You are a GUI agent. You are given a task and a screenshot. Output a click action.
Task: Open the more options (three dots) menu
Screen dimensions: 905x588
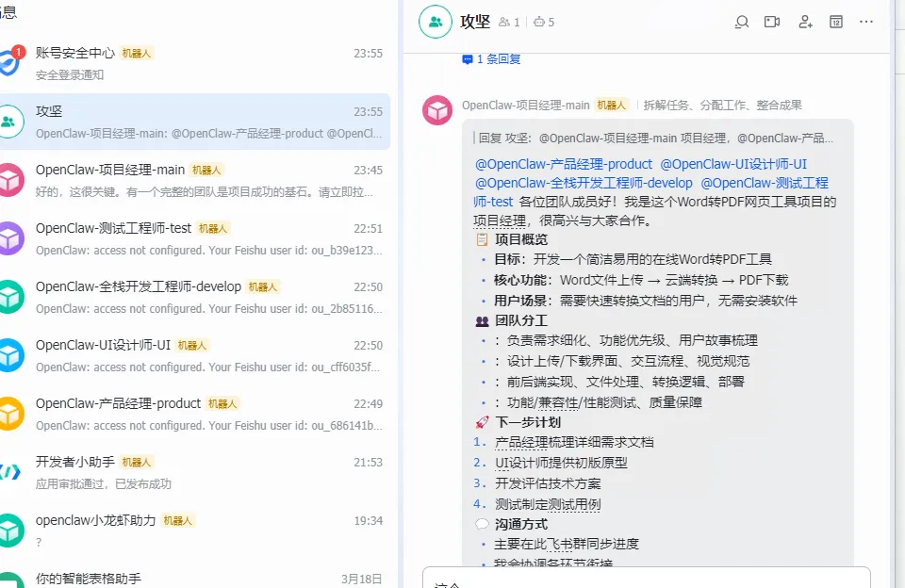coord(866,22)
